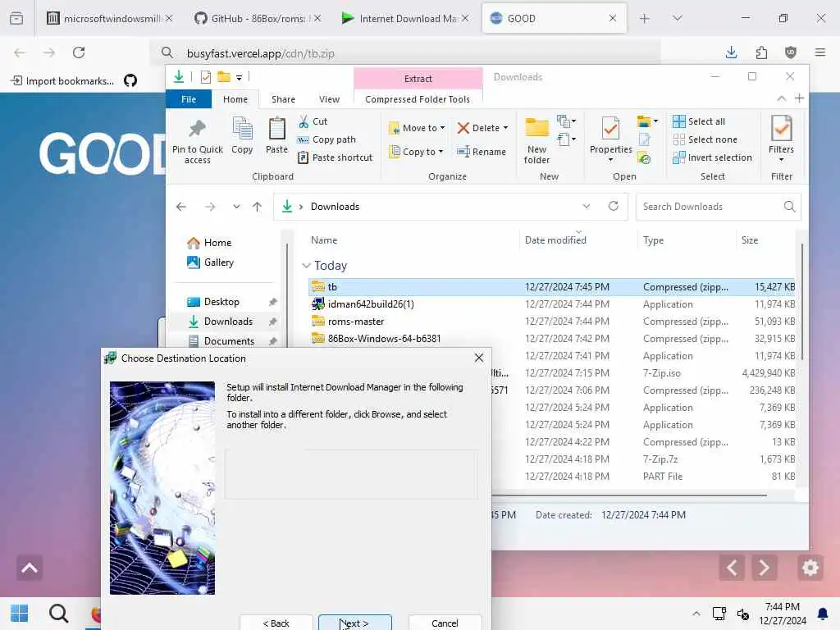Open Desktop in navigation pane
The height and width of the screenshot is (630, 840).
coord(221,302)
